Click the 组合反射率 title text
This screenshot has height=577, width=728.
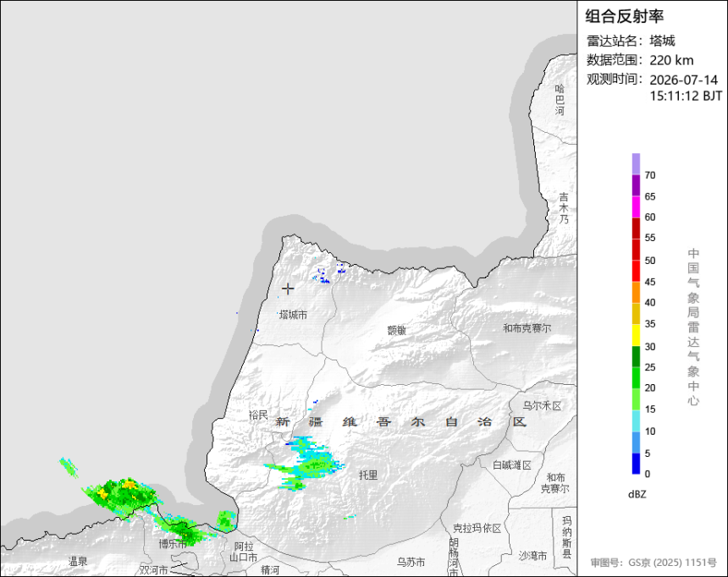(x=625, y=16)
